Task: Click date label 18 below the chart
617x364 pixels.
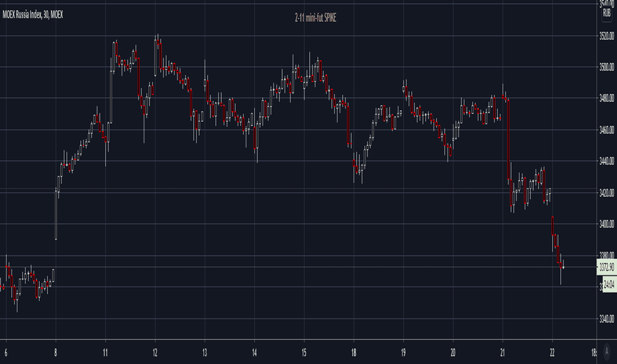Action: tap(354, 353)
